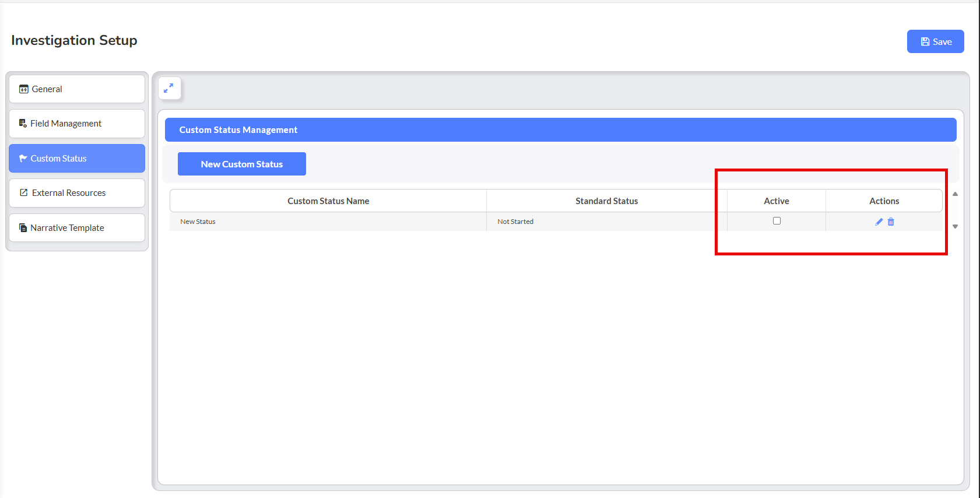Click the Custom Status Name column header
The height and width of the screenshot is (498, 980).
(328, 201)
